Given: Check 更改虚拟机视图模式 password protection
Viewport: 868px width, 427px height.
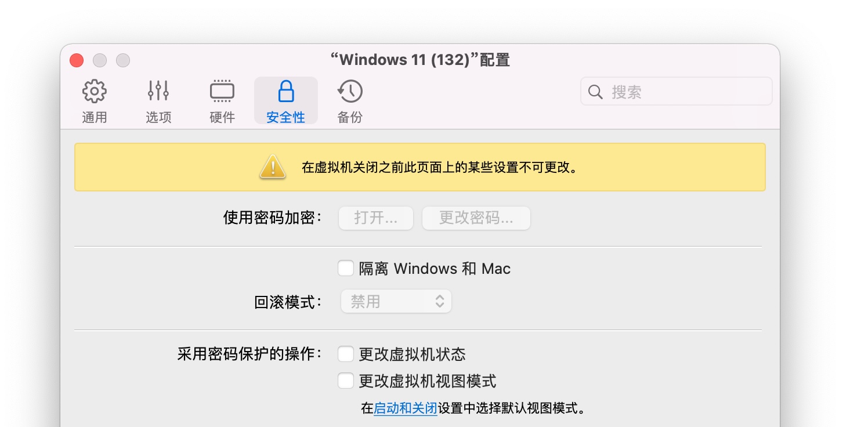Looking at the screenshot, I should click(x=346, y=381).
